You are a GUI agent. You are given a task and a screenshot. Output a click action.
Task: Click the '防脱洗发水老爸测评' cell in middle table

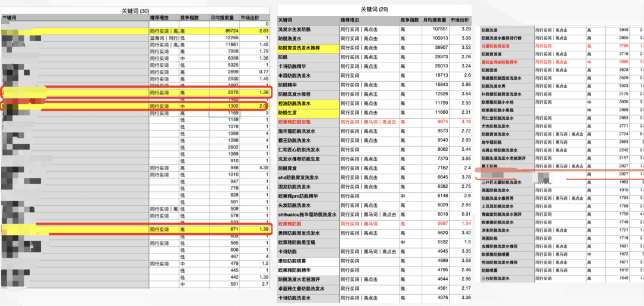308,279
